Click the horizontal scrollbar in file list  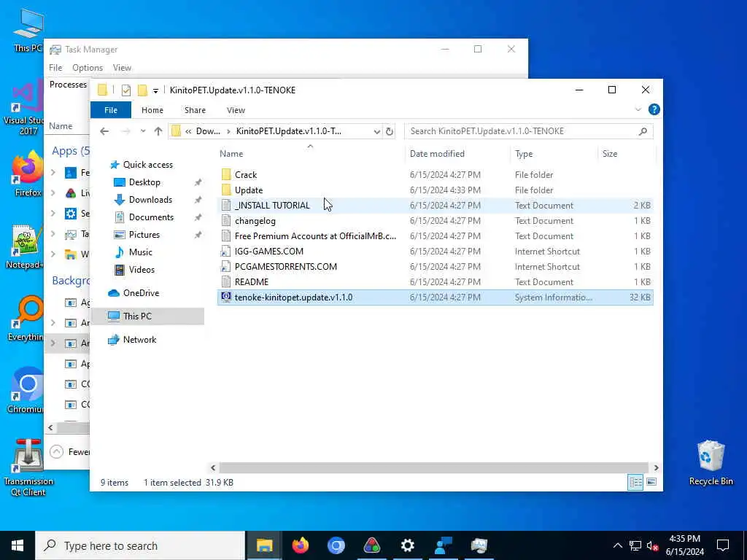tap(433, 467)
